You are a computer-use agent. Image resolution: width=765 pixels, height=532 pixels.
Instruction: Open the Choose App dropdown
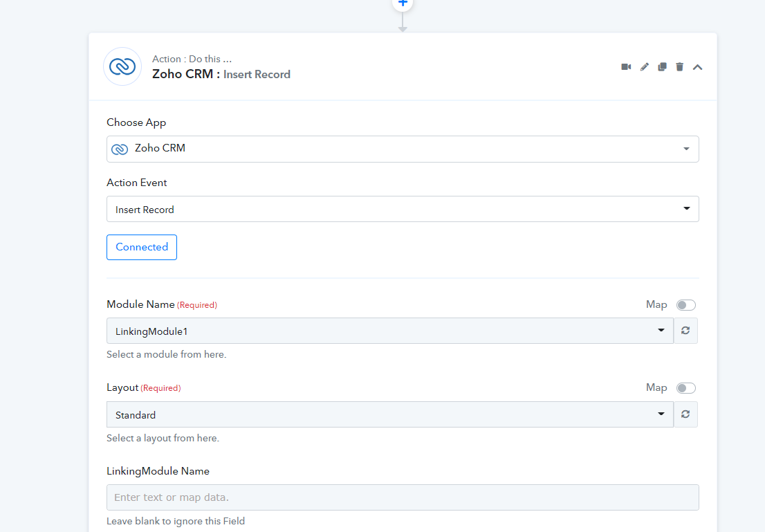403,149
